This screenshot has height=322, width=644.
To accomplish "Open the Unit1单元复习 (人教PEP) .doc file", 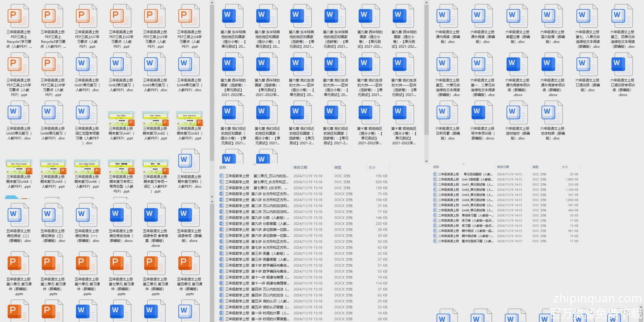I will (x=86, y=65).
